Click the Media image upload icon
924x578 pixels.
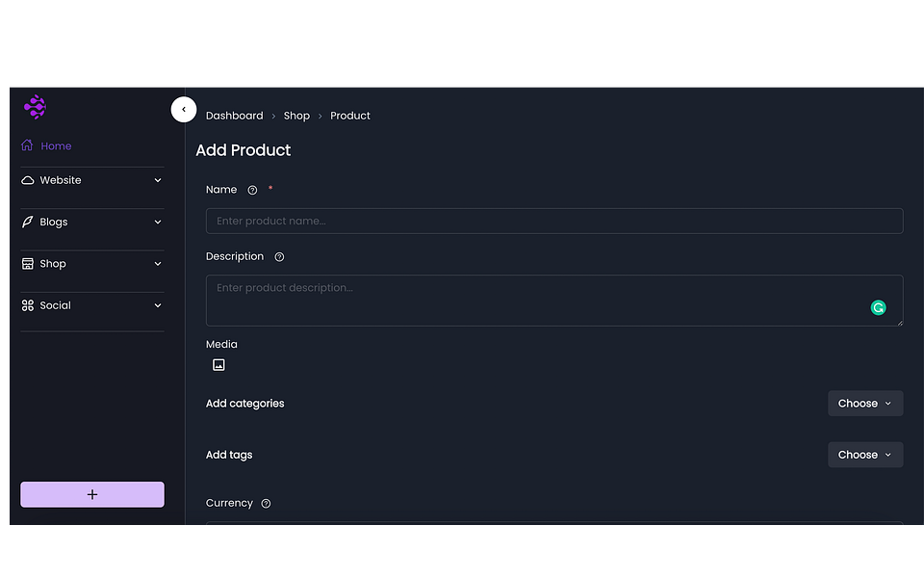pos(218,365)
